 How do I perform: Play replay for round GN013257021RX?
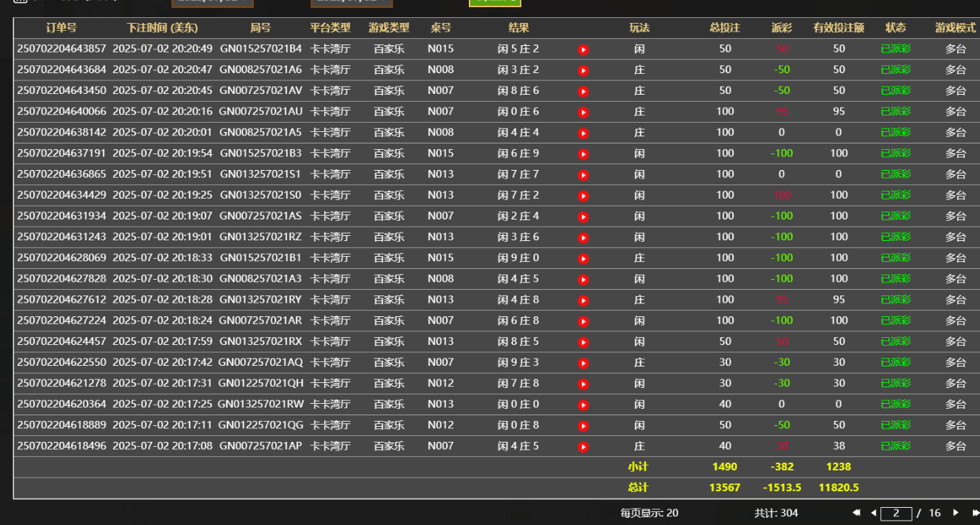[583, 341]
